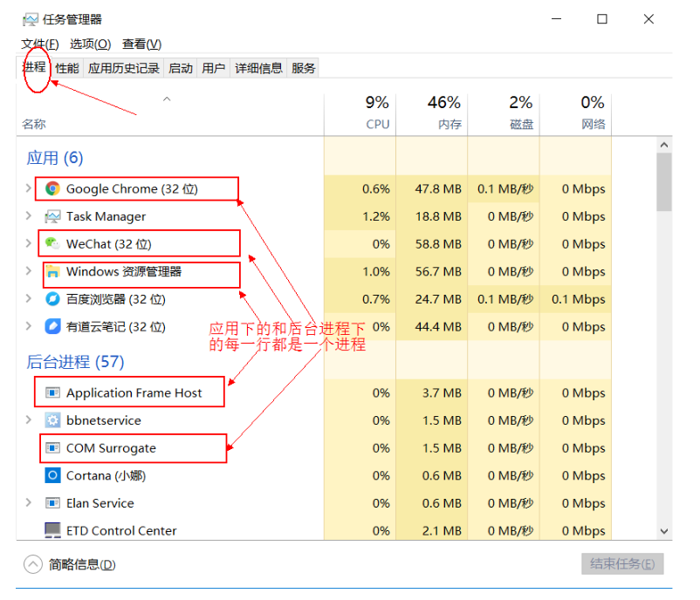Expand the bbnetservice process row
Screen dimensions: 700x600
click(x=29, y=419)
